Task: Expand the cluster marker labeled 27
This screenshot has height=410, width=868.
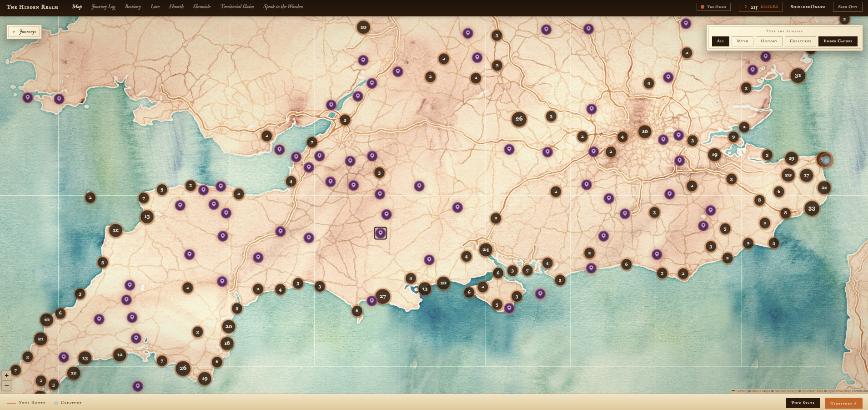Action: click(x=383, y=297)
